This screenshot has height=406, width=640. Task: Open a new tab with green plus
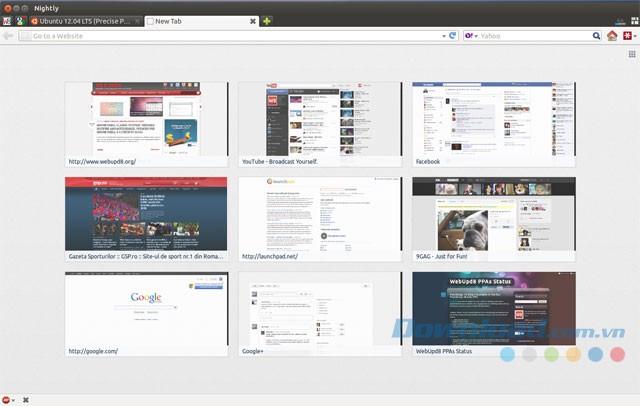pos(267,20)
